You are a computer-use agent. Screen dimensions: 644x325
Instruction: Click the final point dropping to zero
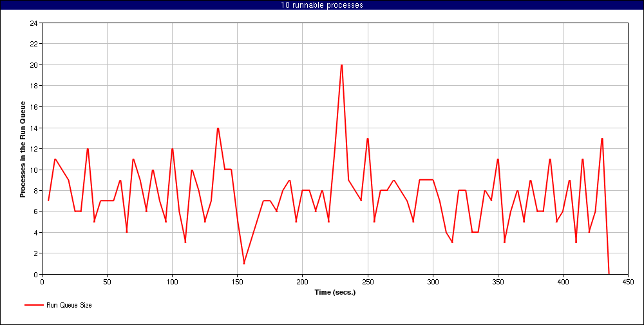(x=609, y=273)
